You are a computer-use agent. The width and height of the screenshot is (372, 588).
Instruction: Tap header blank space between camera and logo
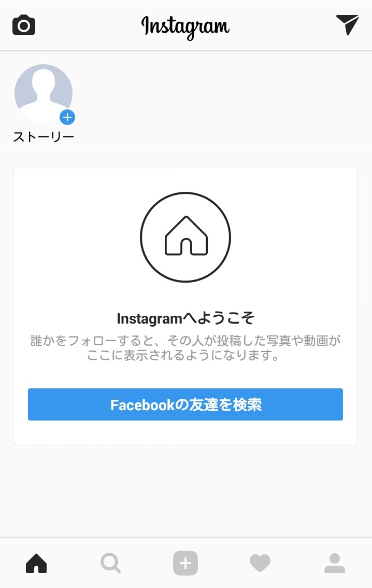pyautogui.click(x=88, y=25)
